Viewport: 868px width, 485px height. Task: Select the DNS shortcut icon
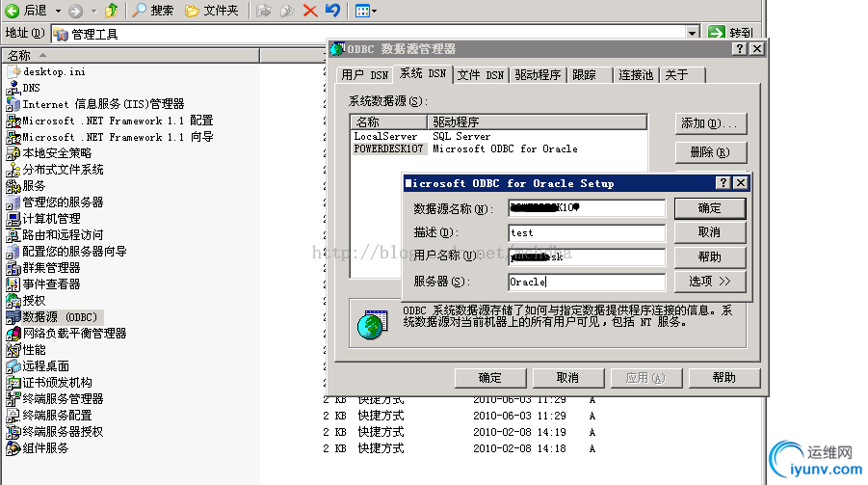point(13,88)
